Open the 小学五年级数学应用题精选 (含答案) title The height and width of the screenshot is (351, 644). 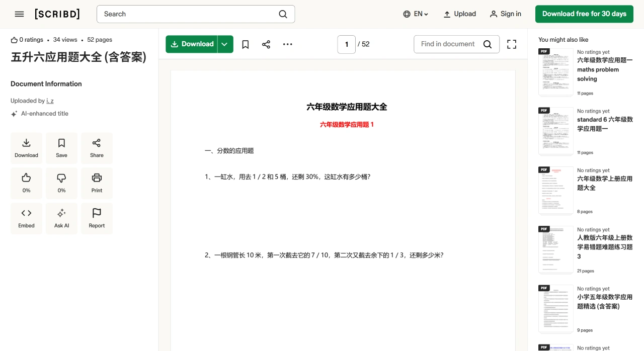(605, 302)
